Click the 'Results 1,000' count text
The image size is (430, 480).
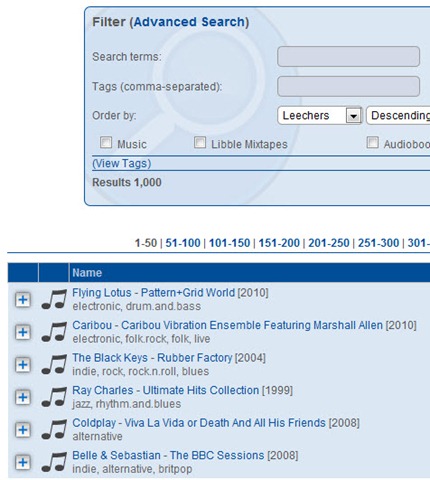(x=127, y=182)
